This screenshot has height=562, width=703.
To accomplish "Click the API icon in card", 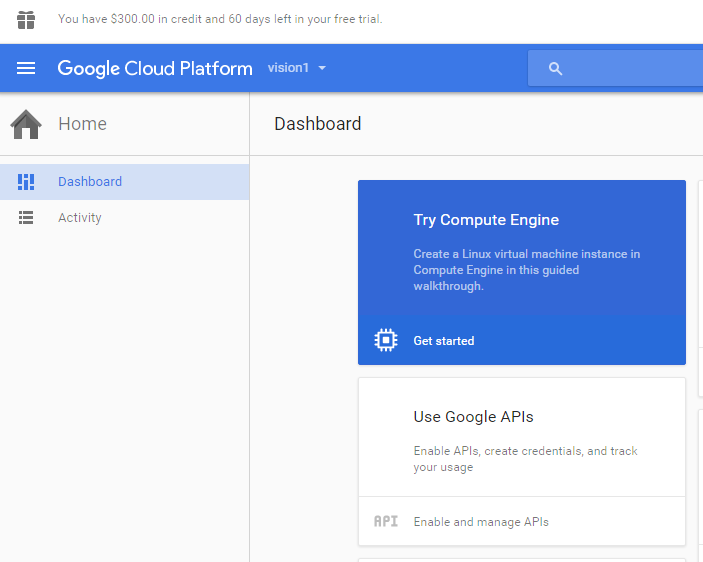I will click(385, 521).
